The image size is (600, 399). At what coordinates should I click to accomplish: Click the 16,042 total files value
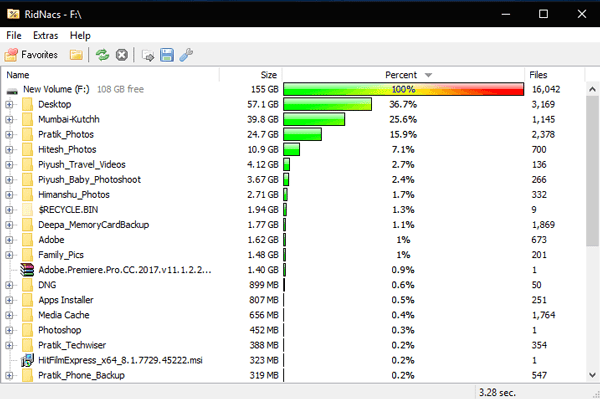[546, 89]
